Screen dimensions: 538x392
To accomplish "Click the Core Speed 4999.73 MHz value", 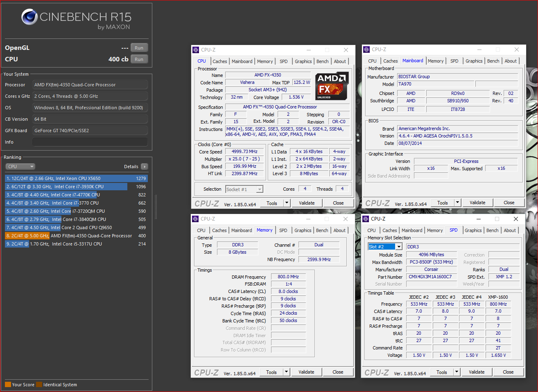I will coord(244,151).
